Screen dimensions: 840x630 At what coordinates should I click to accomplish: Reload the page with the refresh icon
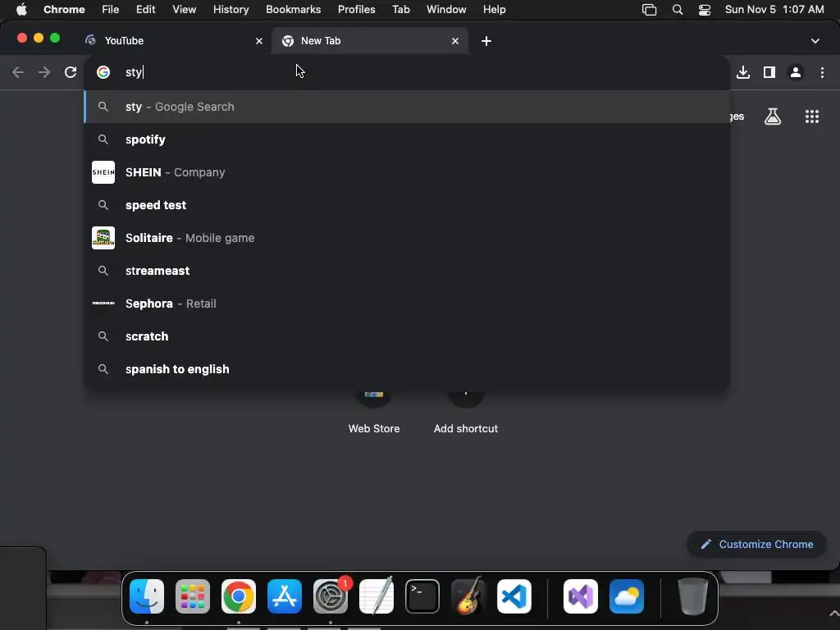point(71,72)
